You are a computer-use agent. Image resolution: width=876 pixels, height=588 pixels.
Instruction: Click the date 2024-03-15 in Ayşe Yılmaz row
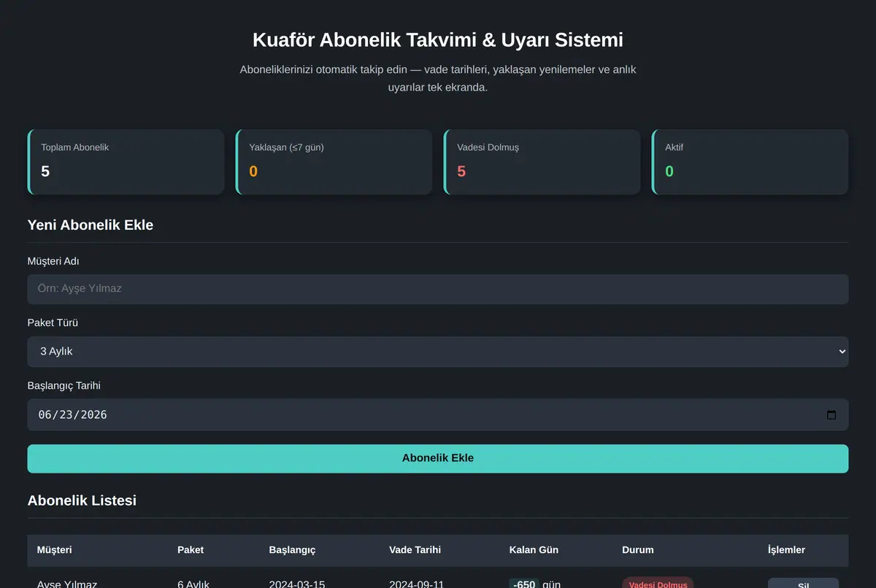pyautogui.click(x=297, y=584)
